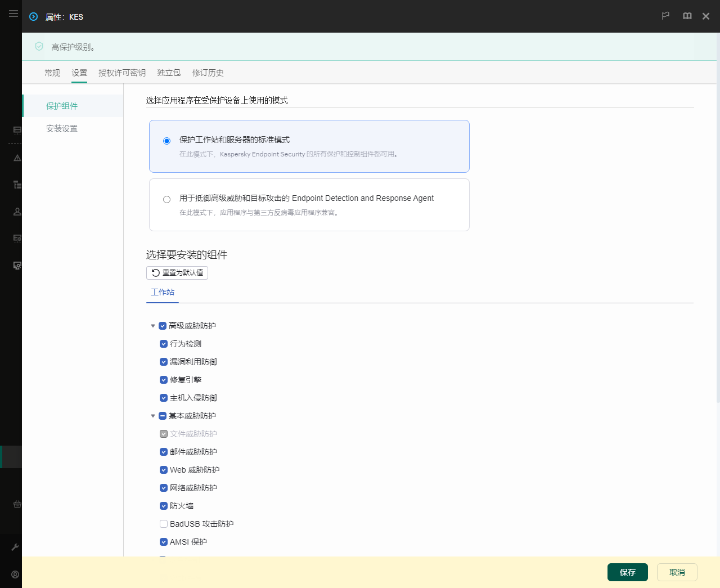The width and height of the screenshot is (720, 588).
Task: Uncheck the AMSI 保护 checkbox
Action: pyautogui.click(x=164, y=542)
